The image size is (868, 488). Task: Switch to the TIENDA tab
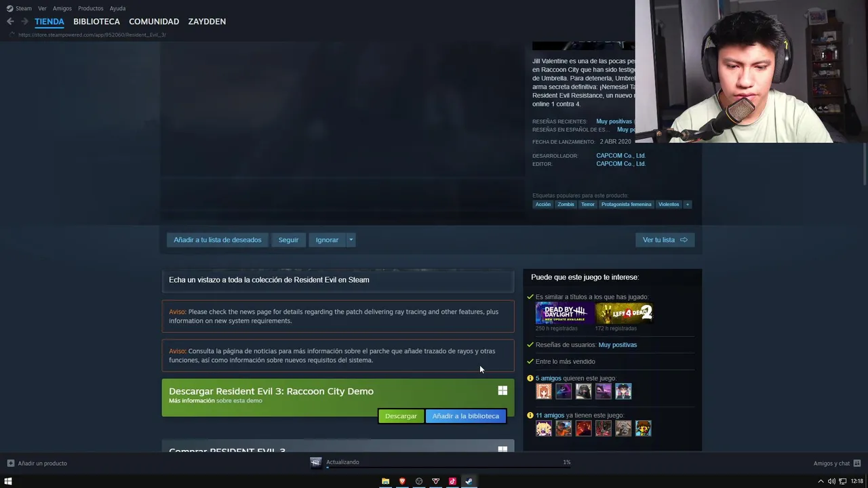[50, 22]
